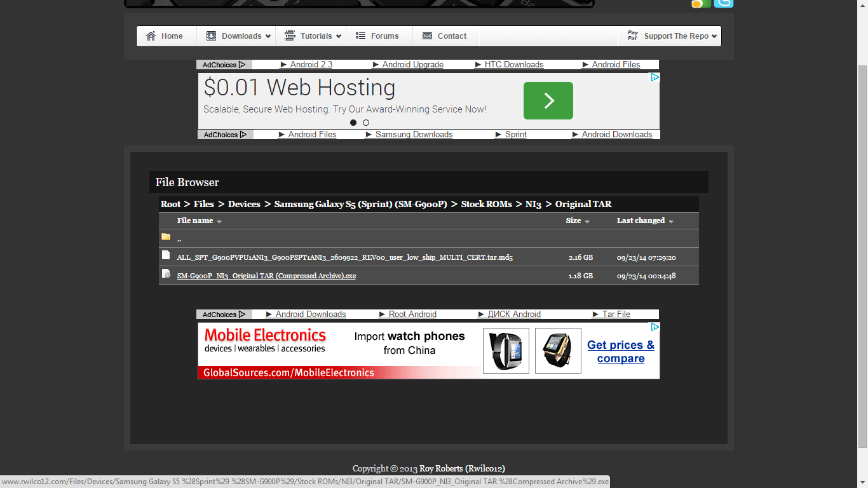Click Mobile Electronics ad heading
The height and width of the screenshot is (488, 868).
coord(265,335)
